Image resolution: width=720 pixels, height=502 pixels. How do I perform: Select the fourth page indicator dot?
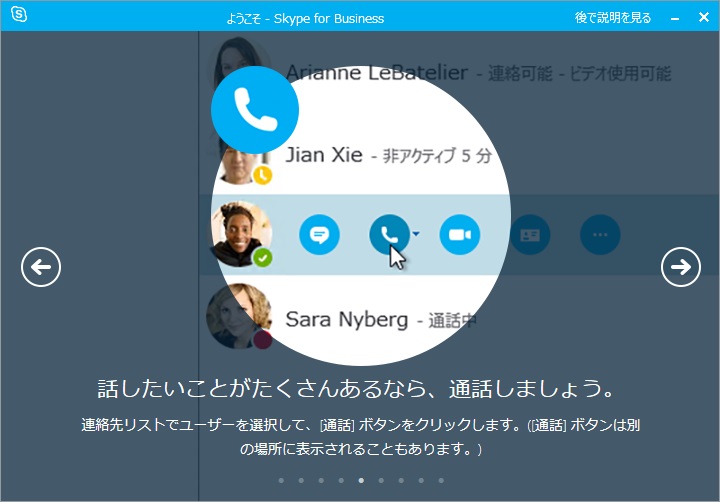coord(341,480)
